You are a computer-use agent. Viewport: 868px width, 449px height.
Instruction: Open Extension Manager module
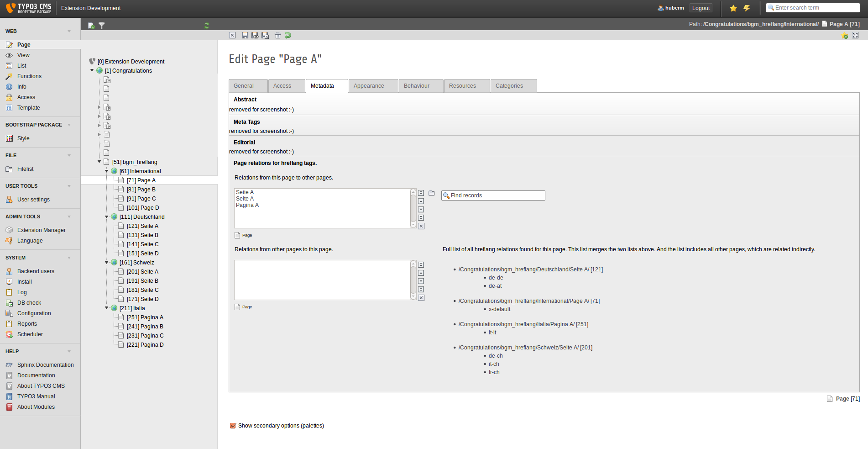[41, 230]
